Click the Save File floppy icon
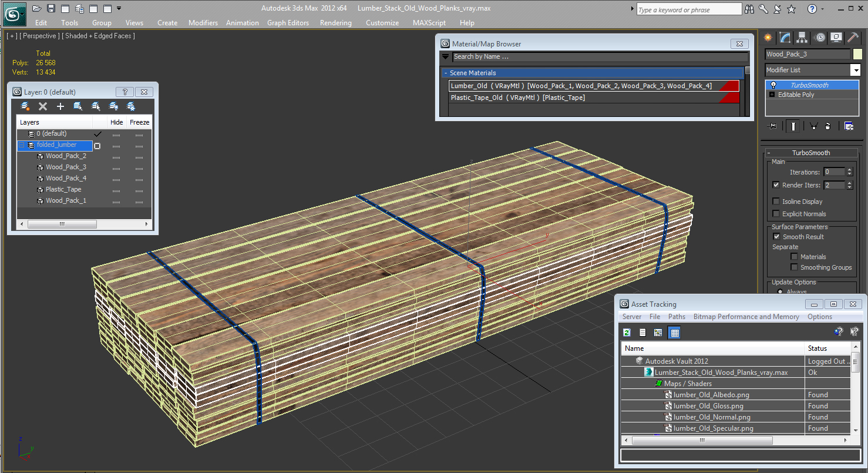This screenshot has height=473, width=868. coord(51,8)
